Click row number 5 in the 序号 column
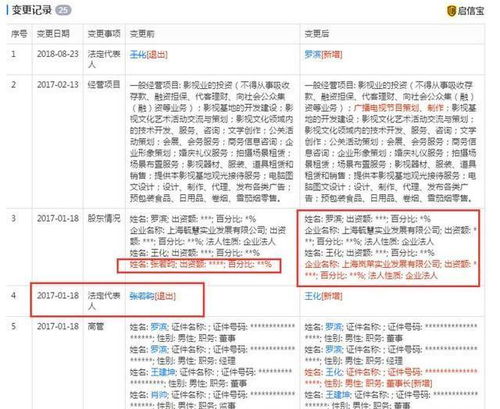The height and width of the screenshot is (409, 500). pos(14,326)
